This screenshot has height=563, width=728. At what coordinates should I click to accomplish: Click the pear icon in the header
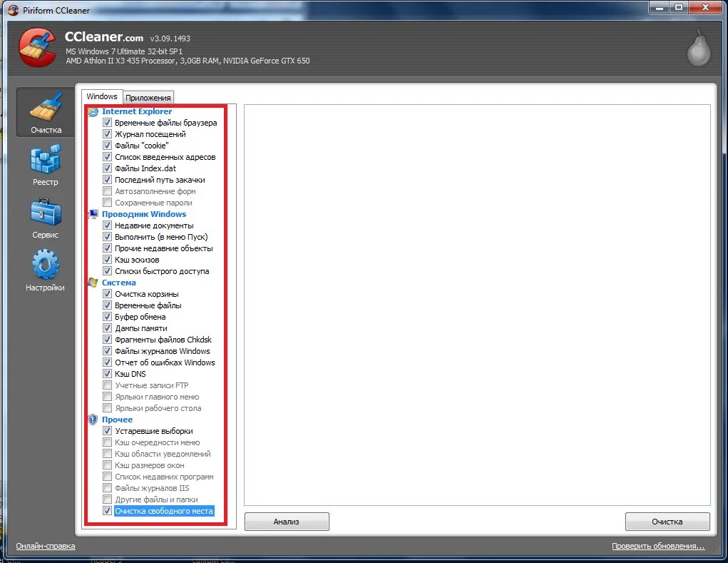[699, 49]
